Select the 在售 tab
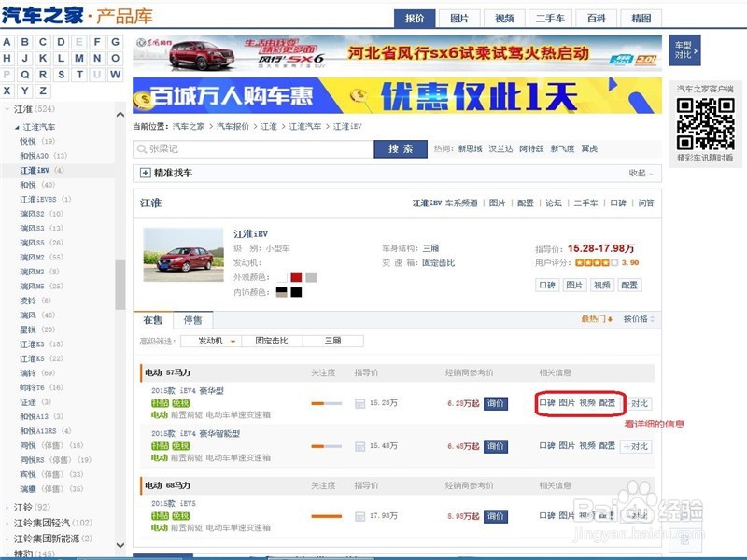Screen dimensions: 747x560 pos(153,320)
